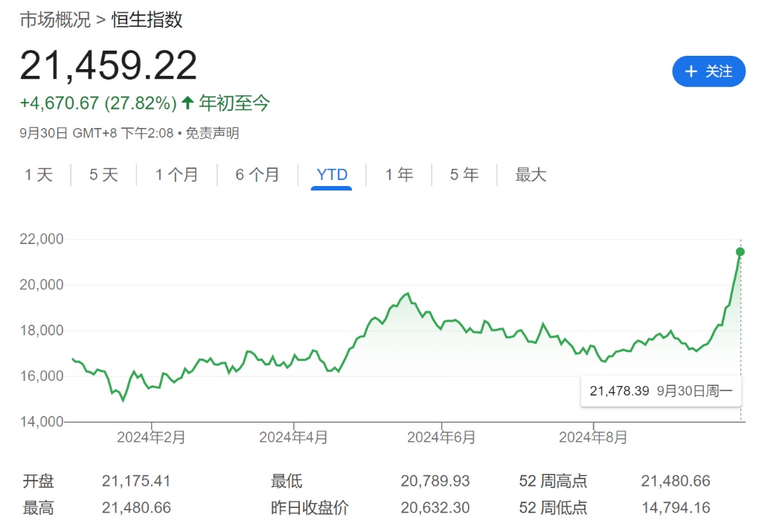The width and height of the screenshot is (762, 532).
Task: Switch to the 5 年 tab
Action: (x=464, y=175)
